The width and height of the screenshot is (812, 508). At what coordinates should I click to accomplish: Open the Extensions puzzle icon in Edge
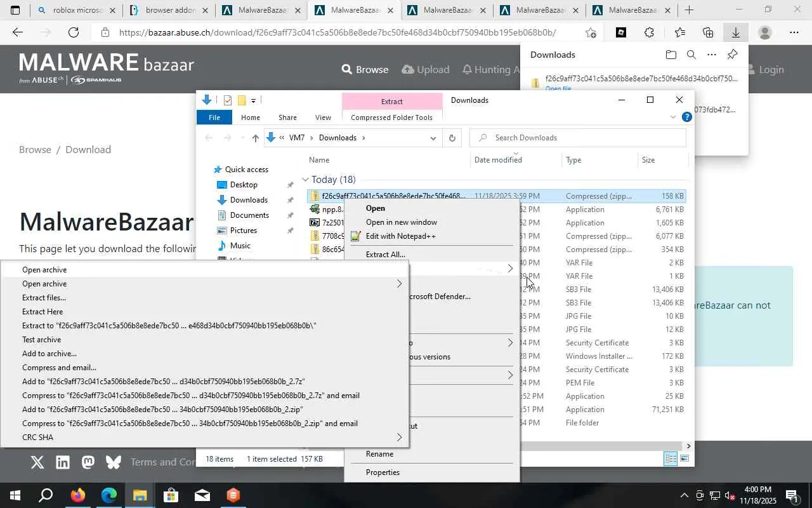click(649, 32)
